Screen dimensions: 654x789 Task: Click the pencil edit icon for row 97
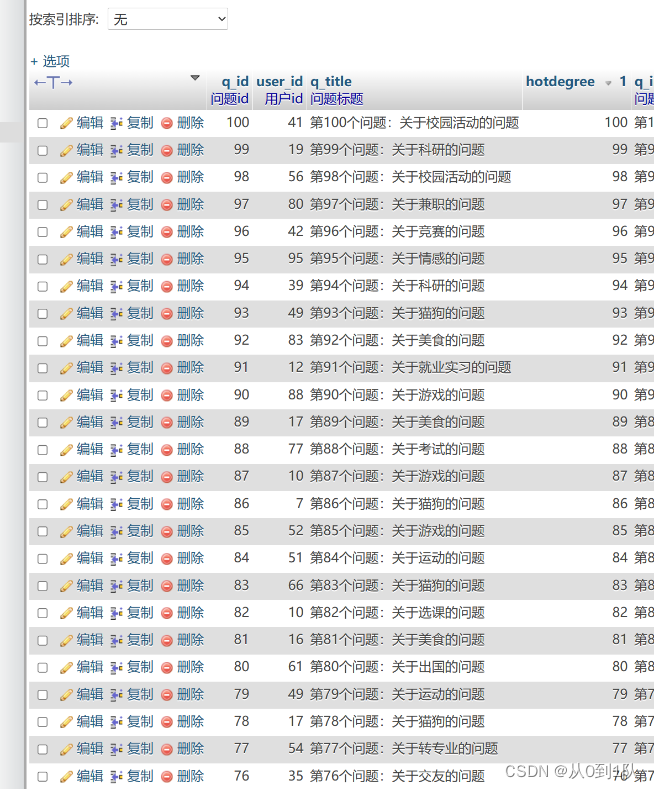pyautogui.click(x=66, y=205)
